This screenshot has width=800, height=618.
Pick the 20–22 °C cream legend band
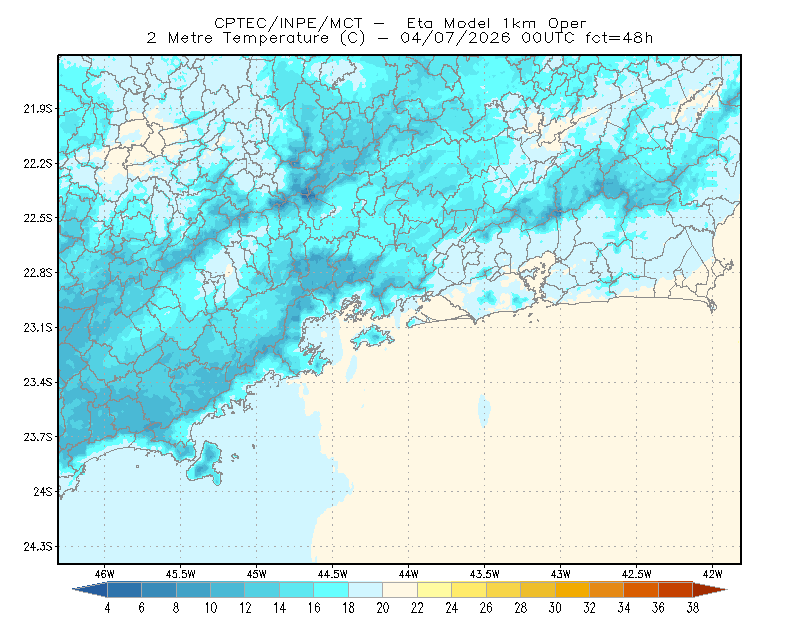400,590
